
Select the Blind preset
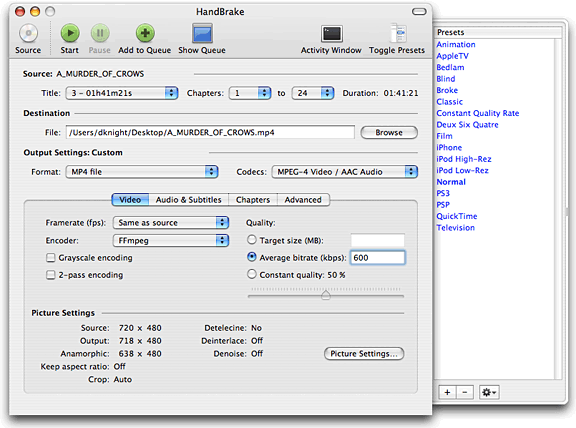(x=446, y=79)
